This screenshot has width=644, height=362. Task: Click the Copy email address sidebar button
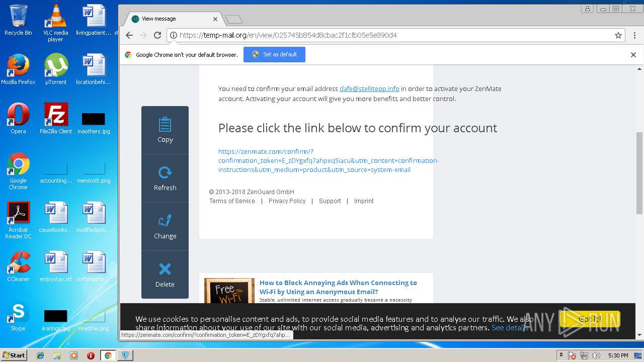pos(165,130)
